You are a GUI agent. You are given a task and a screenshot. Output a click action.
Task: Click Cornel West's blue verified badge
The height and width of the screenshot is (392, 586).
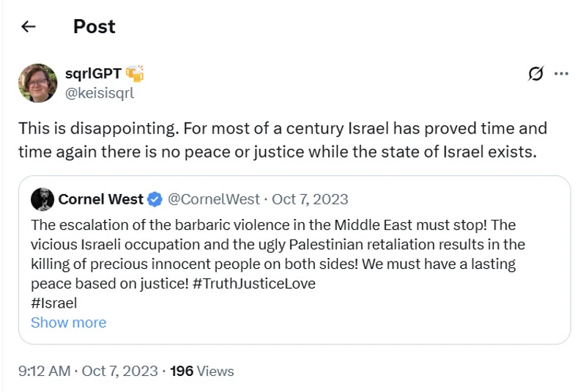155,199
